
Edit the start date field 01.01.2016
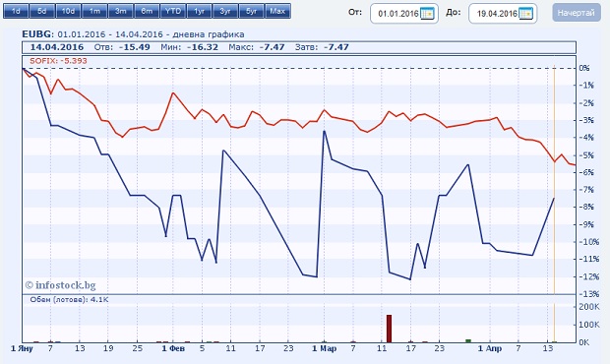(x=398, y=14)
